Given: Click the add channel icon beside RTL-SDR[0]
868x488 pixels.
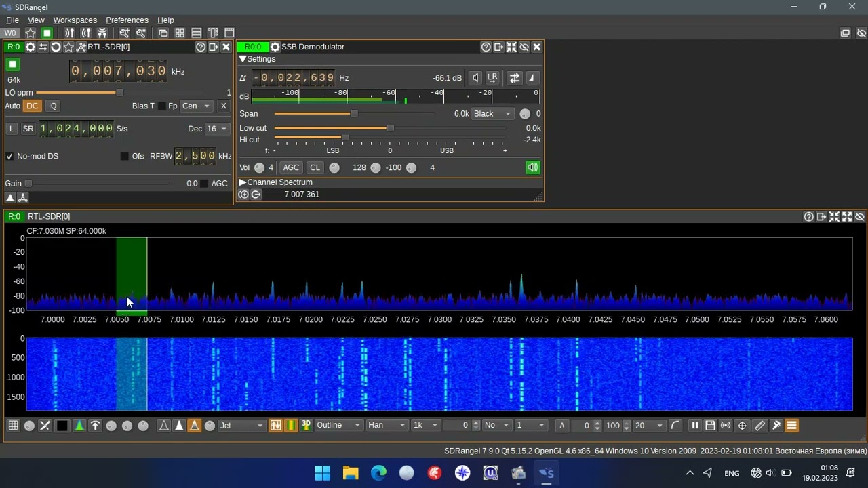Looking at the screenshot, I should (x=81, y=47).
